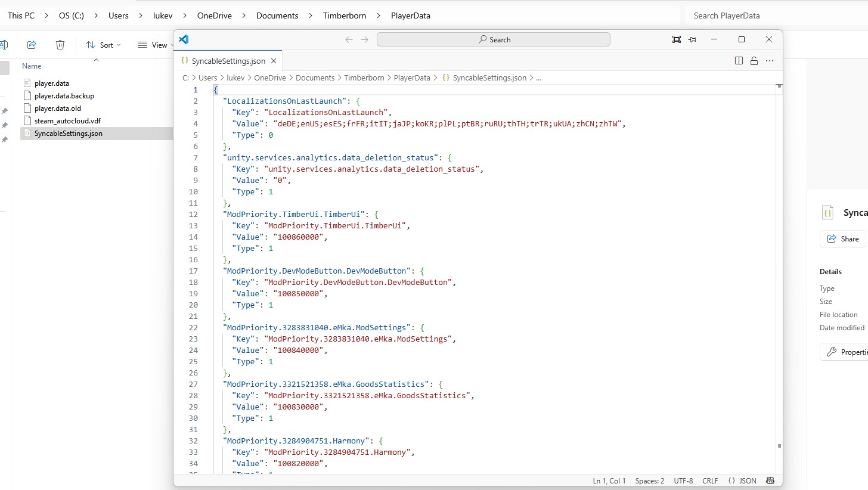
Task: Open the Sort dropdown in File Explorer
Action: pyautogui.click(x=104, y=45)
